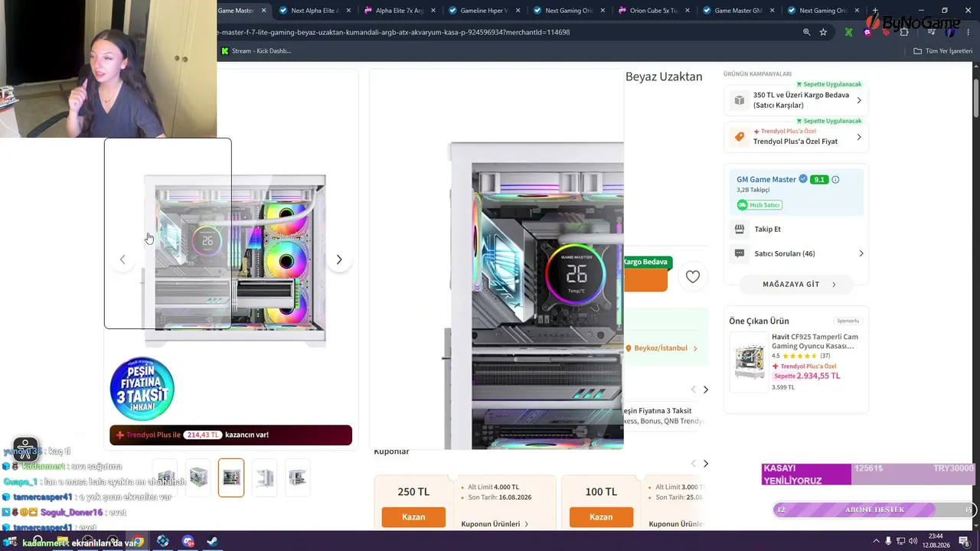Image resolution: width=980 pixels, height=551 pixels.
Task: Claim the 100 TL coupon with Kazan
Action: click(x=601, y=517)
